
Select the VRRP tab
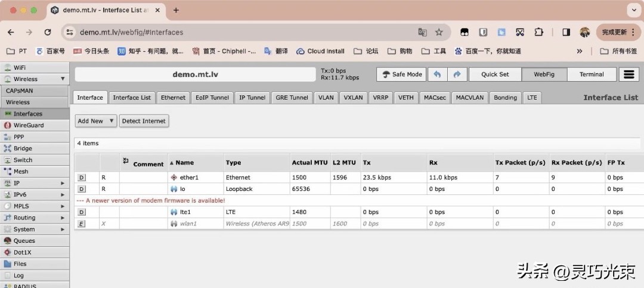click(x=380, y=97)
